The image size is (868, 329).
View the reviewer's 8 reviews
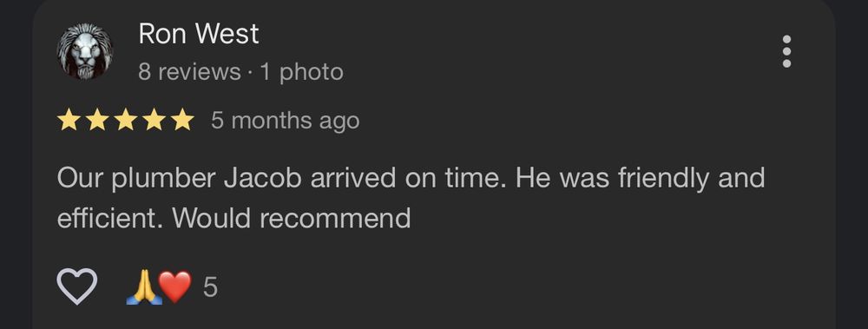189,72
